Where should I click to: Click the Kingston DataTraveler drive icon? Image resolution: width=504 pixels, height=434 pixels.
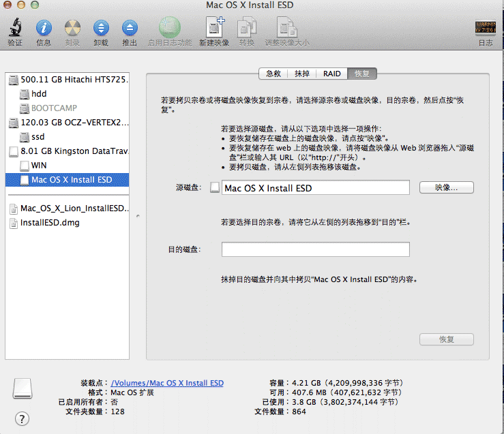click(14, 151)
